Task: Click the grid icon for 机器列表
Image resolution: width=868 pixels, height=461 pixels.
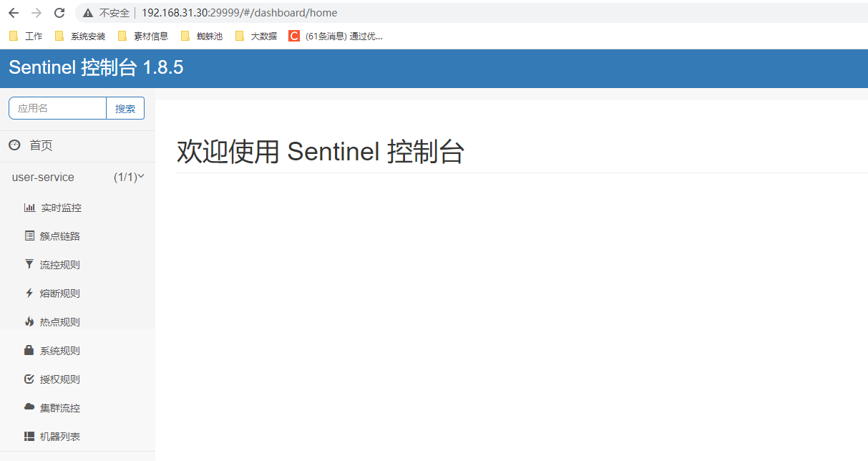Action: pyautogui.click(x=29, y=436)
